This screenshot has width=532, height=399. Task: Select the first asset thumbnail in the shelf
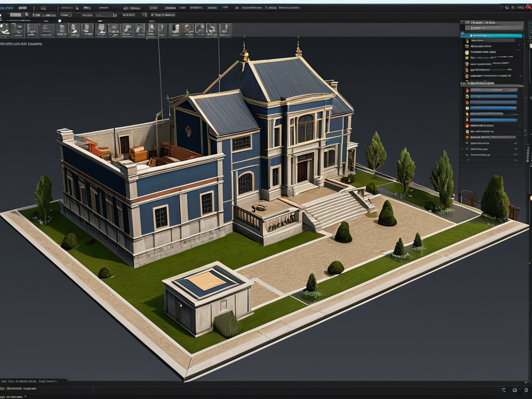6,30
